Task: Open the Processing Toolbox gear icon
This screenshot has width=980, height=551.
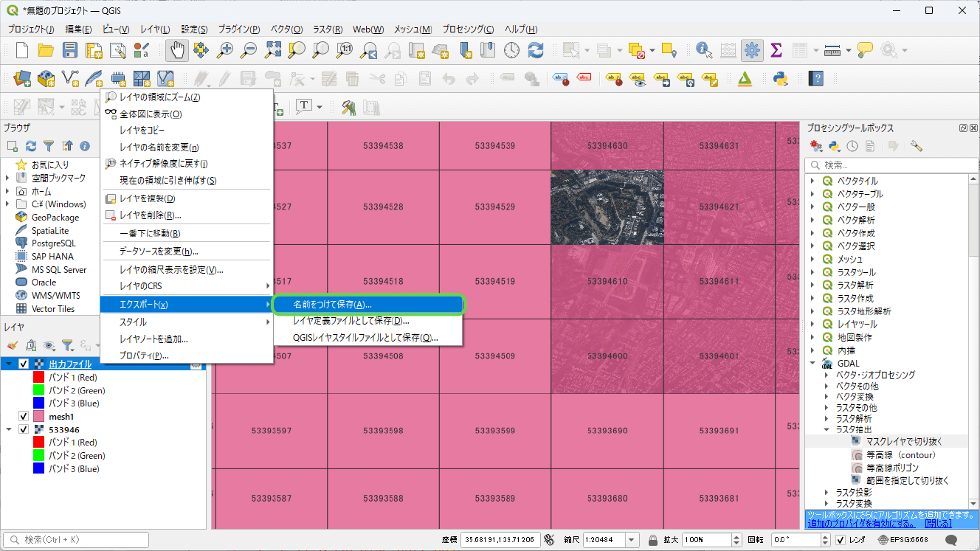Action: click(752, 50)
